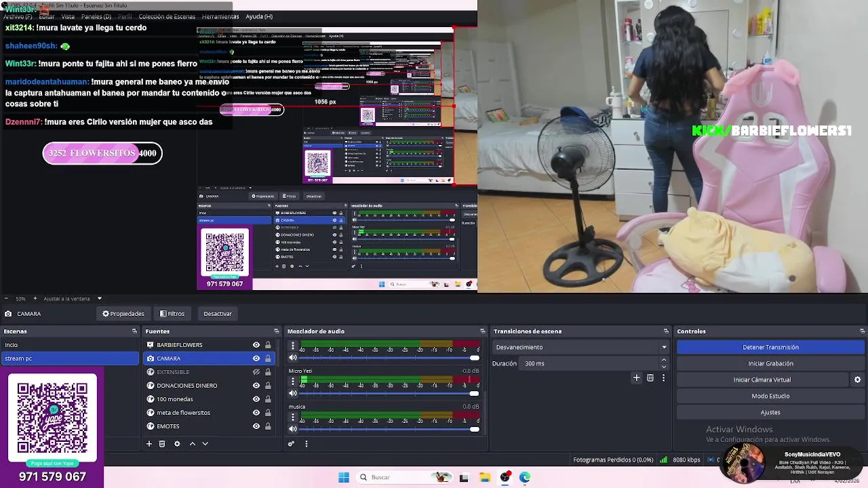
Task: Increase transition duration with up arrow
Action: pos(664,360)
